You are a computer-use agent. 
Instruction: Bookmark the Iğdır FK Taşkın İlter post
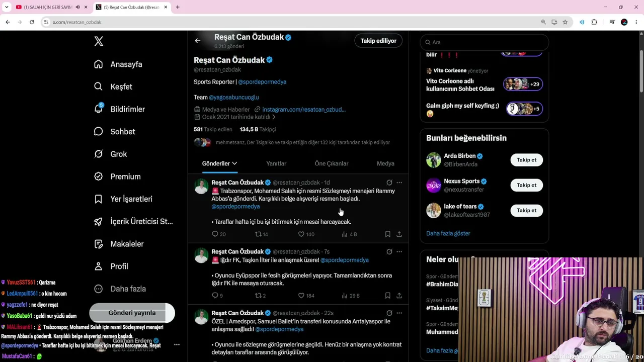click(x=387, y=296)
